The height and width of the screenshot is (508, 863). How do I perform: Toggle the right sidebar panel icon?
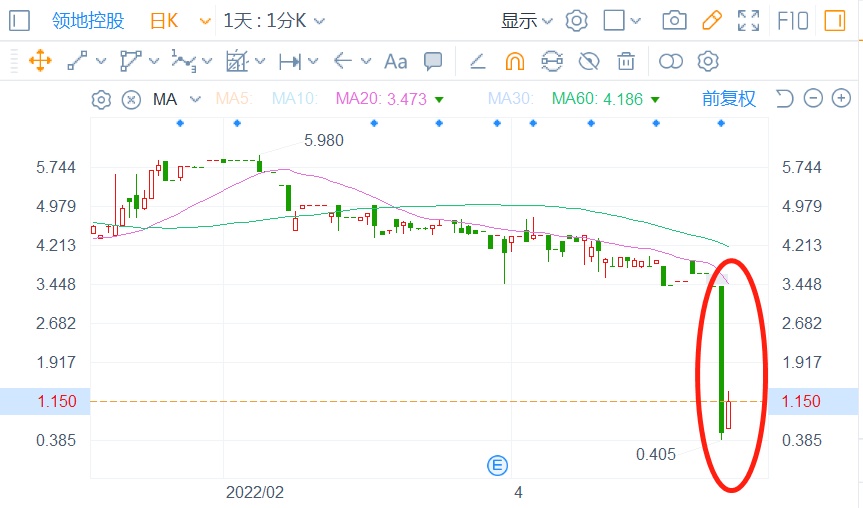(x=833, y=20)
